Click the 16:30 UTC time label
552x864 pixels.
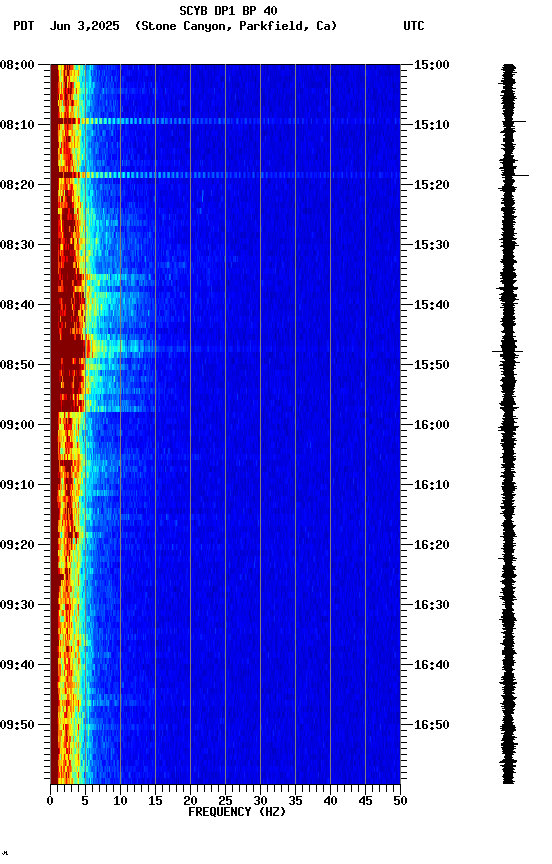431,605
